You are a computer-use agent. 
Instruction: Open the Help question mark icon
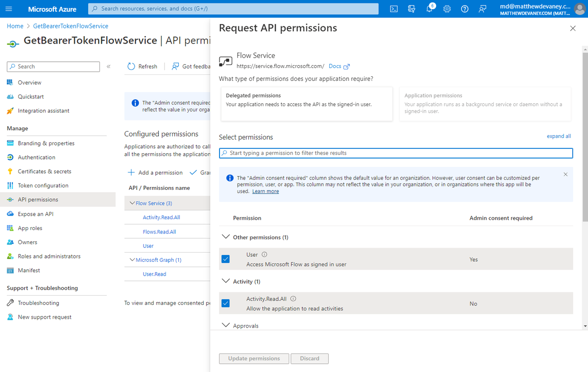[x=465, y=9]
